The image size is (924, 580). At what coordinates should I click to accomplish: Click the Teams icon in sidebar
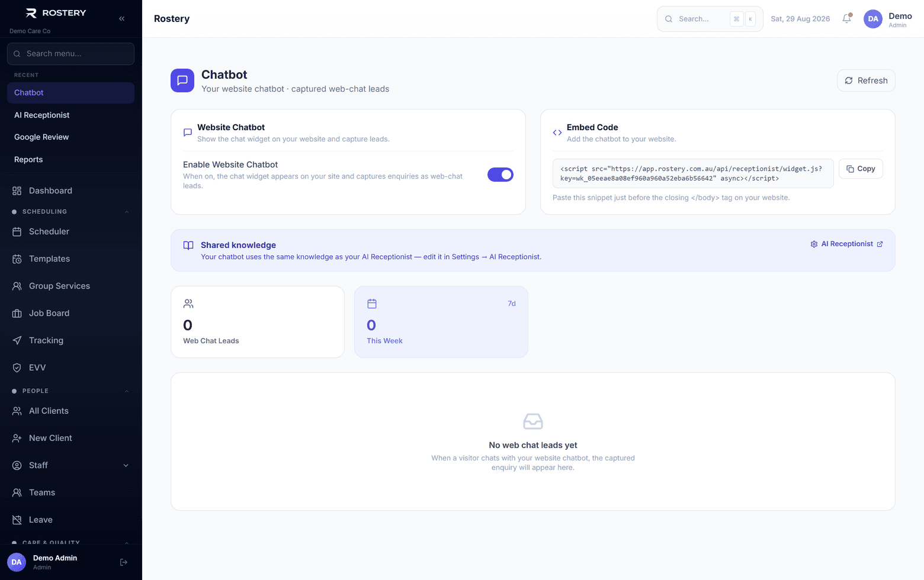[17, 492]
